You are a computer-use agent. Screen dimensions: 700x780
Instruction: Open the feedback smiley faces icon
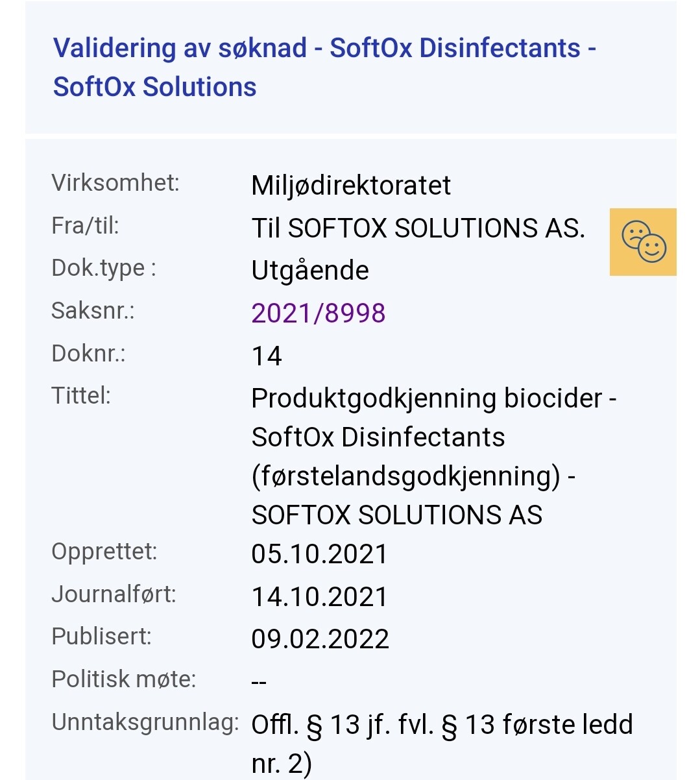[x=643, y=242]
